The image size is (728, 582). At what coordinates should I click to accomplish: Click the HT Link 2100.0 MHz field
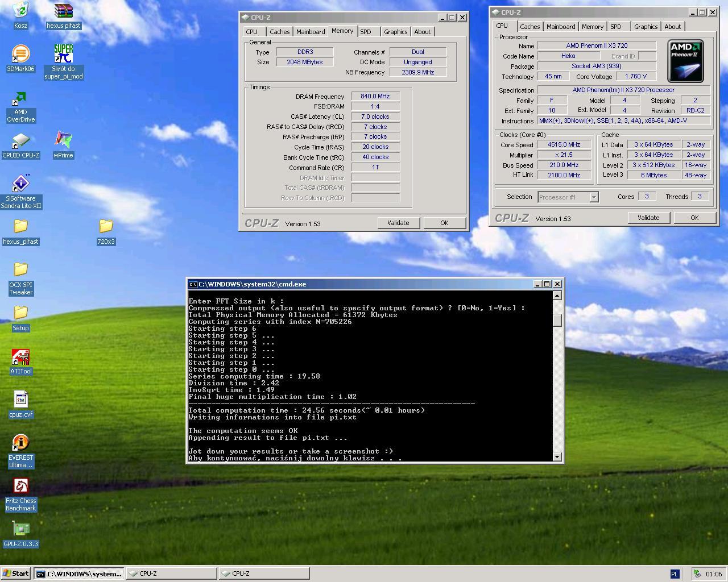click(x=564, y=176)
